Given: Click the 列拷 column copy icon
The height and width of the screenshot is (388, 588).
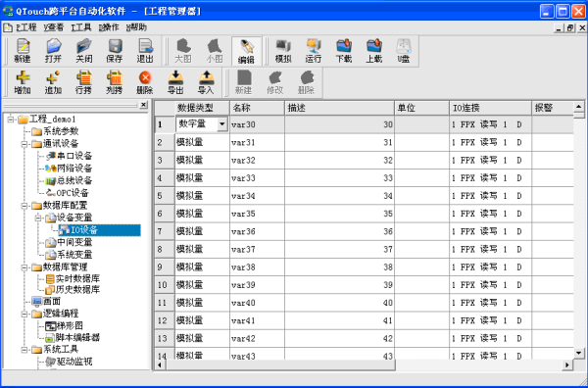Looking at the screenshot, I should pos(115,82).
